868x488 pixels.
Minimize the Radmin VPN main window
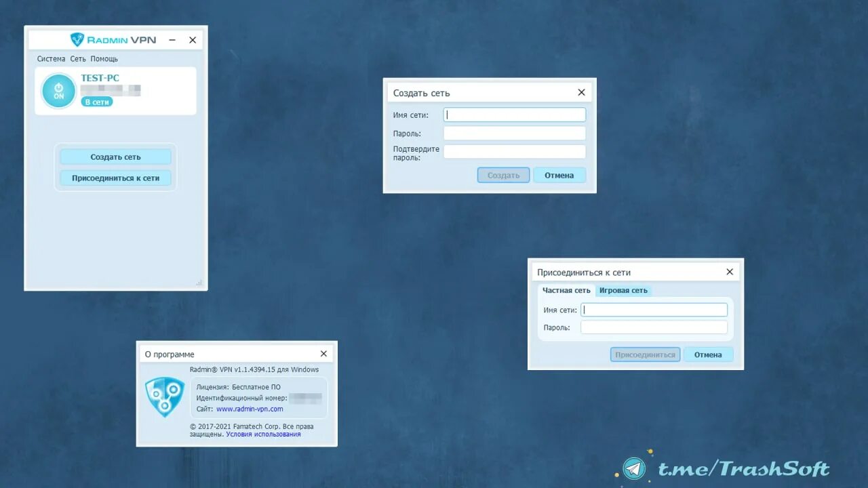click(x=172, y=40)
